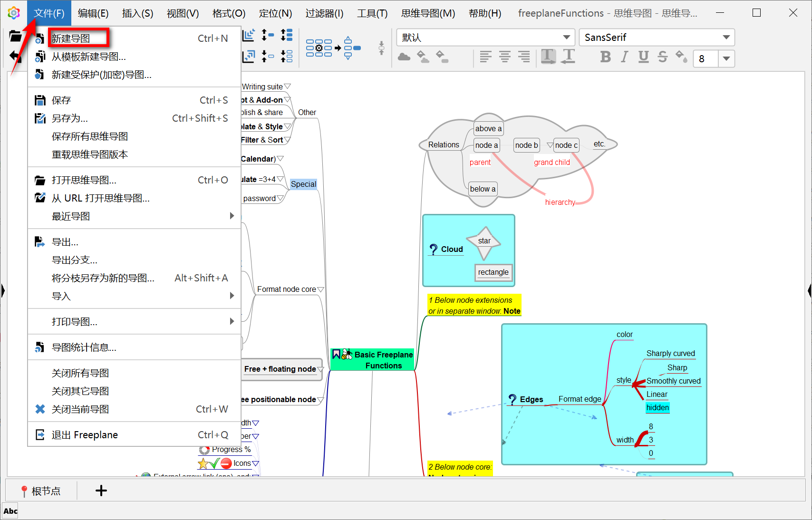The image size is (812, 520).
Task: Click the copy format icon
Action: coord(548,57)
